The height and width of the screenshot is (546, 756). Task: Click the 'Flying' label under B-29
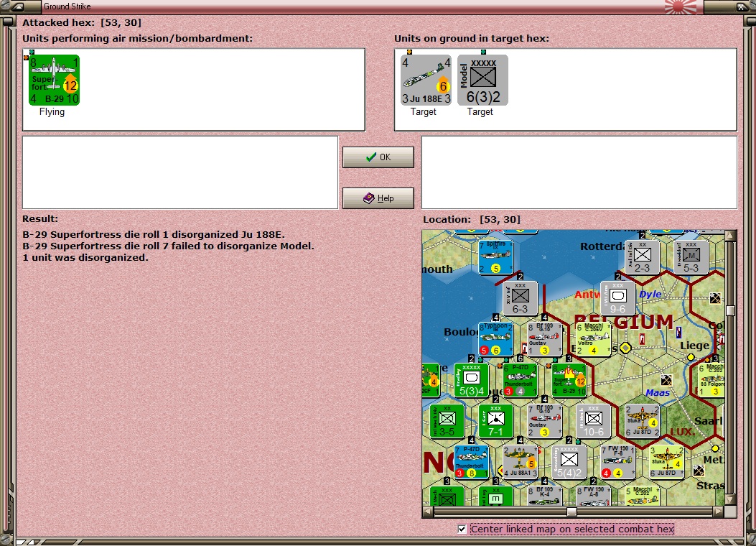pos(52,112)
